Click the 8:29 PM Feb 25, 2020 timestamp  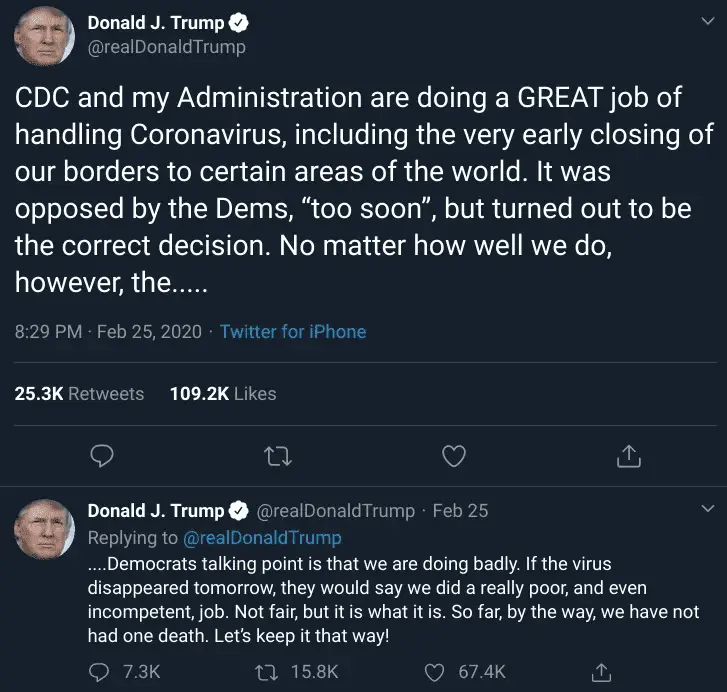(108, 331)
